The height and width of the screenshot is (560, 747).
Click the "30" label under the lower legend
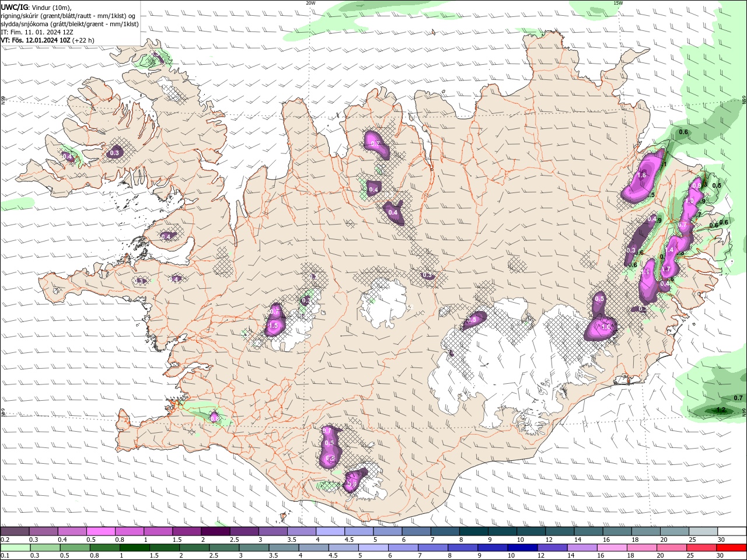click(721, 556)
